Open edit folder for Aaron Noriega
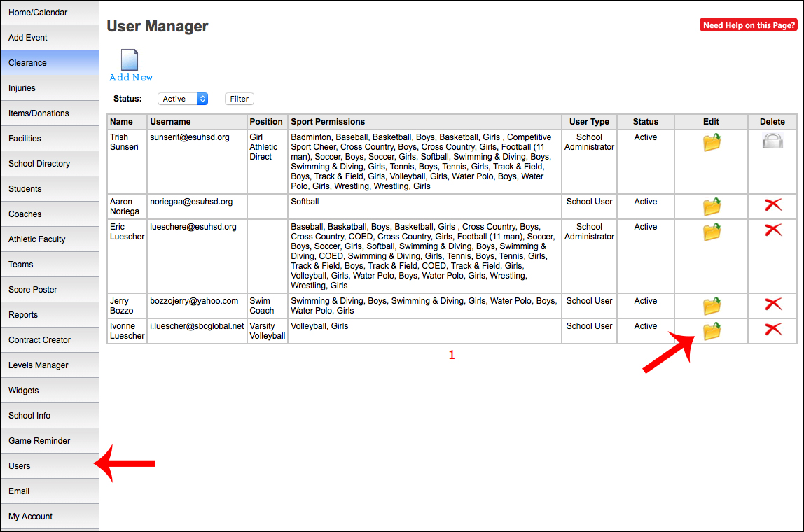804x532 pixels. click(x=711, y=206)
